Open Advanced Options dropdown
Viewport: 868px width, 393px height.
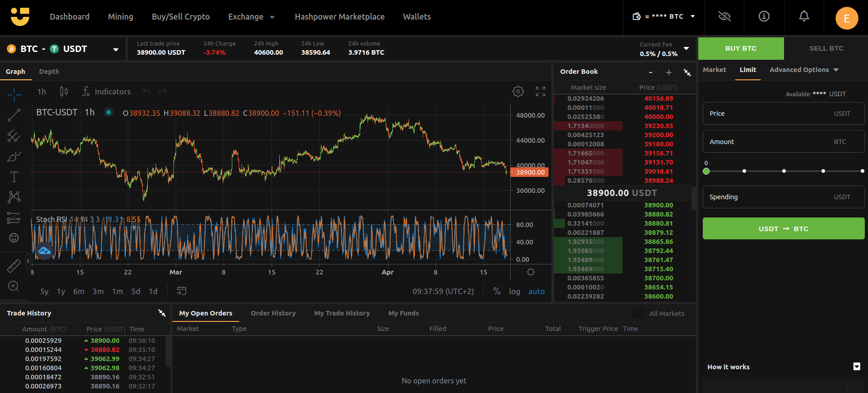(804, 70)
